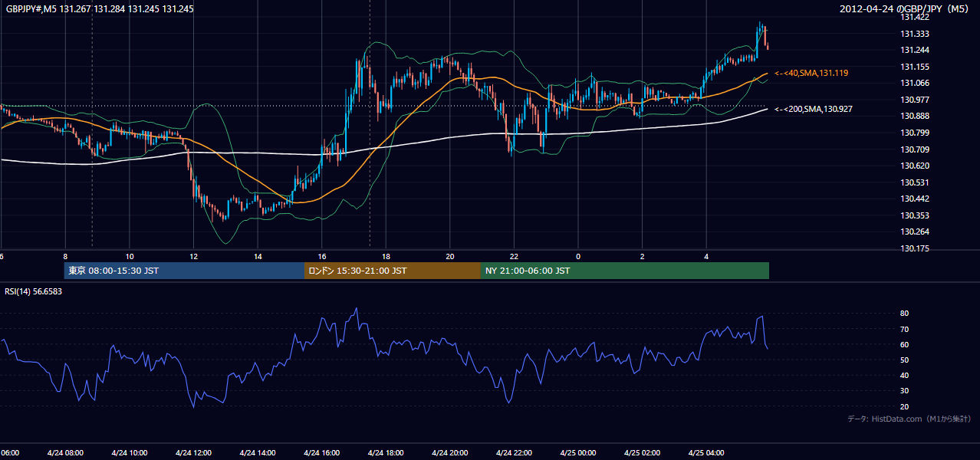Click the 4/24 16:00 time label
980x460 pixels.
(x=321, y=453)
